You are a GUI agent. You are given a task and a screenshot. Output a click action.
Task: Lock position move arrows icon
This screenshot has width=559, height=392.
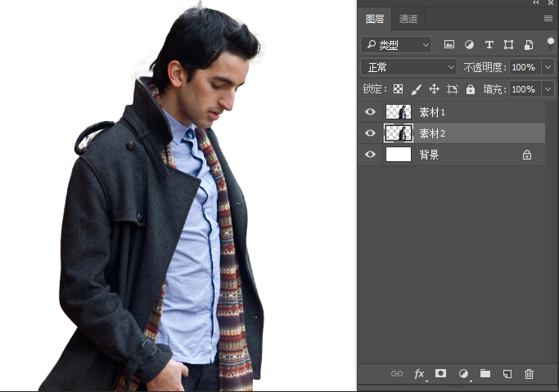pos(434,89)
